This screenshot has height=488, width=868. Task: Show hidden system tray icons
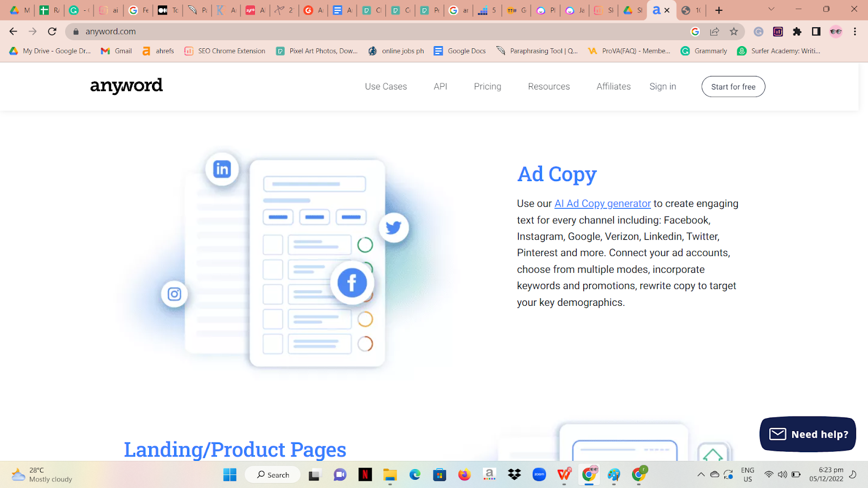pos(701,474)
